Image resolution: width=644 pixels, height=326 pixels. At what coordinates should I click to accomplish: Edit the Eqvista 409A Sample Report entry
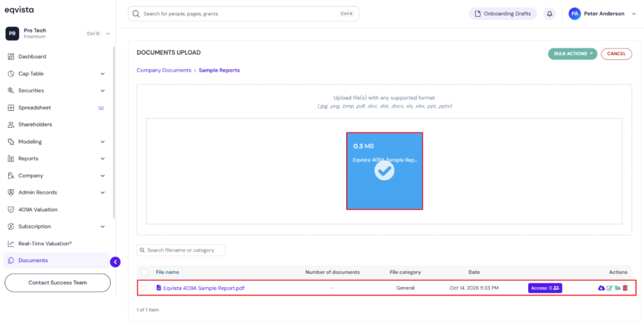610,288
